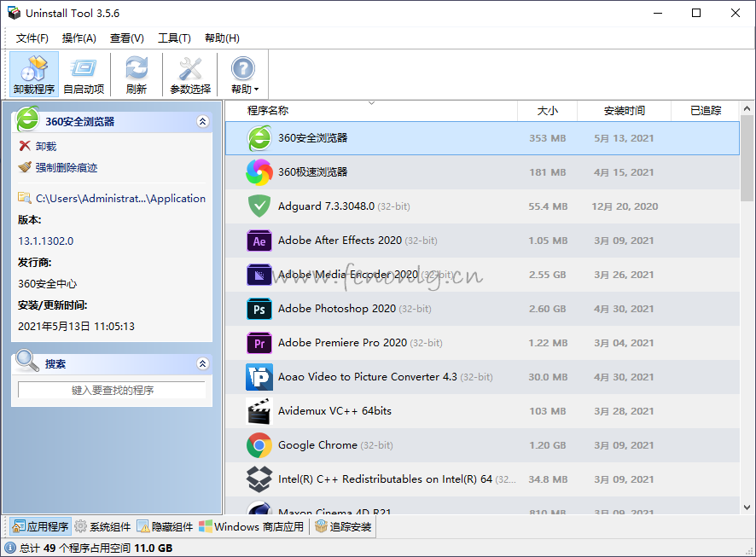Sort by 大小 size column header
This screenshot has width=756, height=557.
(x=547, y=111)
